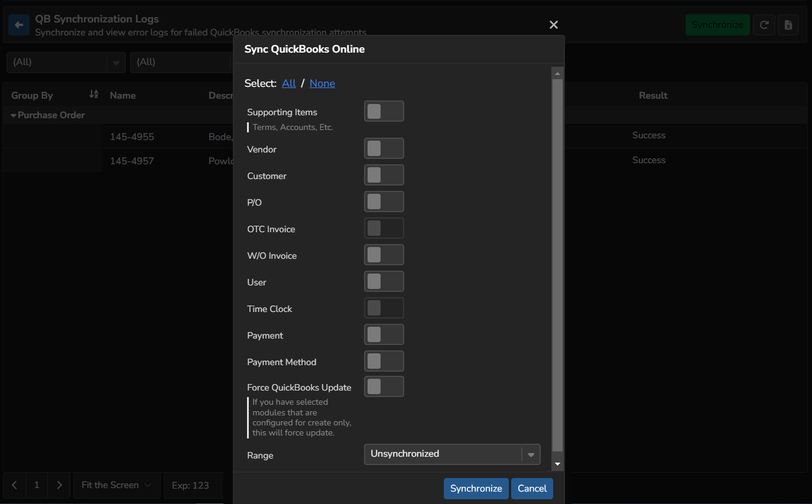Image resolution: width=812 pixels, height=504 pixels.
Task: Turn on the Customer sync toggle
Action: [384, 175]
